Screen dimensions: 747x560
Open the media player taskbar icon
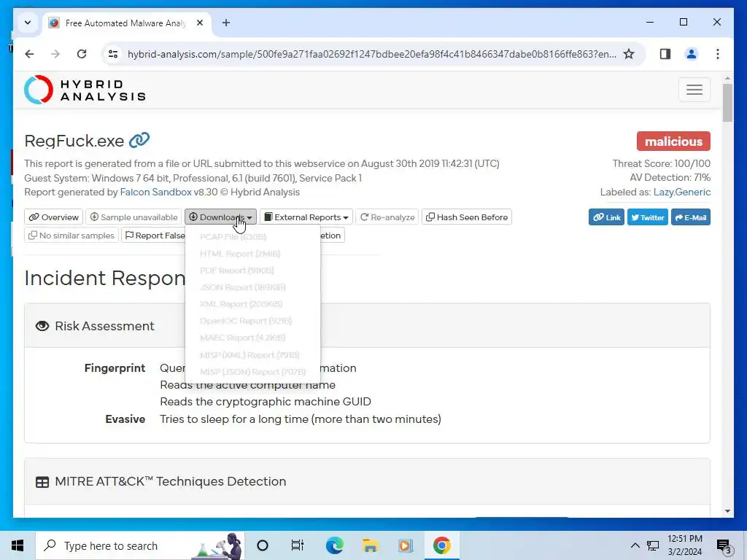click(406, 545)
